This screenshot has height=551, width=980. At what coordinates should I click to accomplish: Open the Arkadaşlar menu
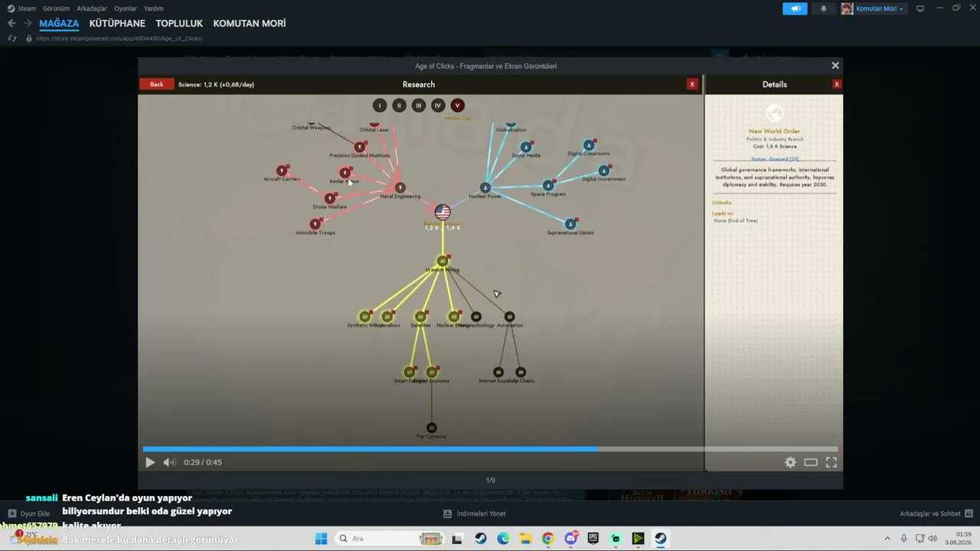[x=92, y=8]
